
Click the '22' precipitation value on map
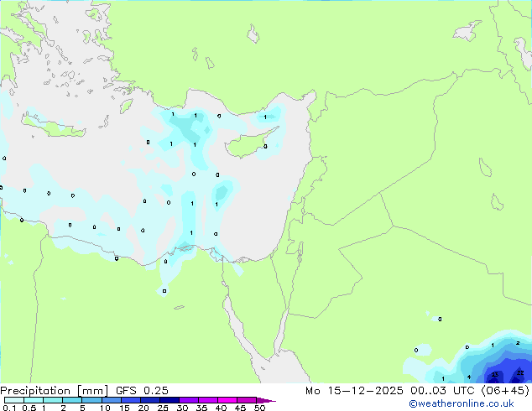tap(520, 372)
